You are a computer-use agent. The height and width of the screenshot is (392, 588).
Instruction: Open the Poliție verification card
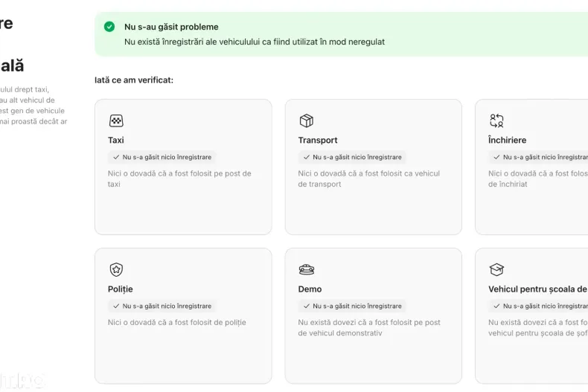[183, 350]
